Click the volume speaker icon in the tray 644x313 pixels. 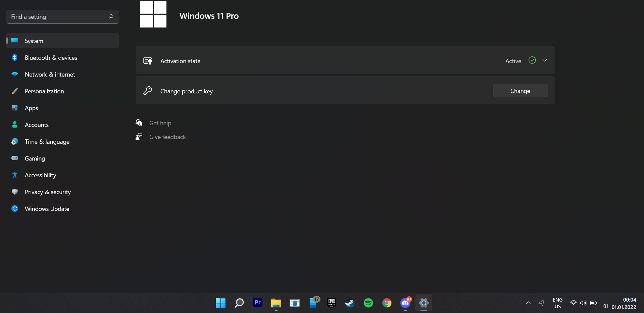(x=583, y=303)
